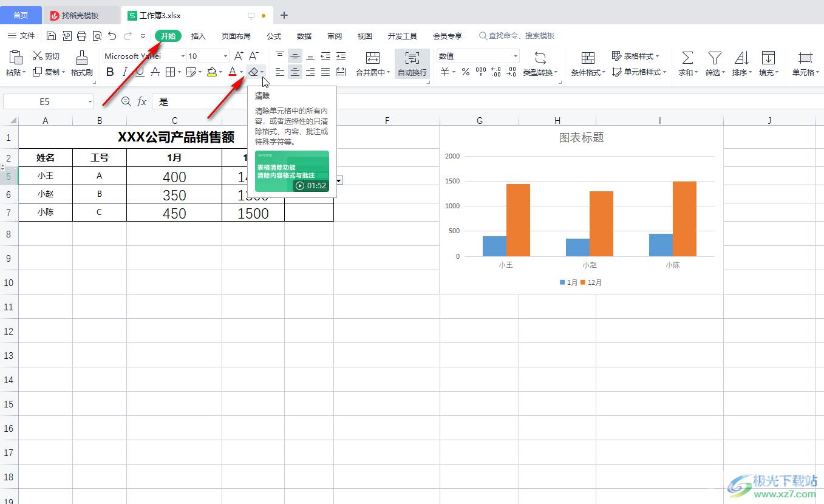This screenshot has width=824, height=504.
Task: Click the search command box 查找命令
Action: point(517,36)
